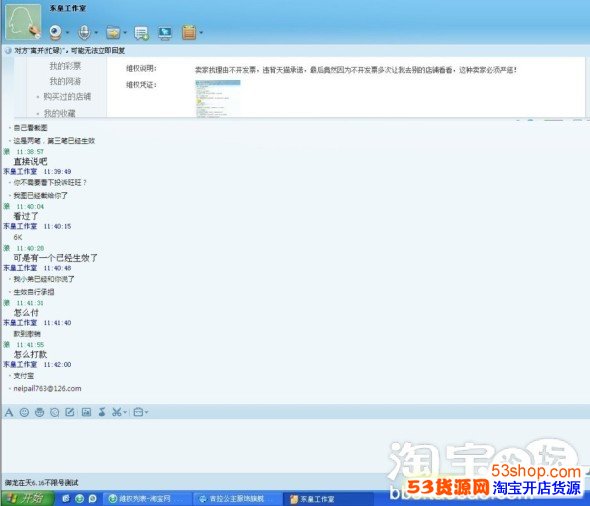Click the '支付宝' message line
The image size is (590, 506).
(24, 376)
